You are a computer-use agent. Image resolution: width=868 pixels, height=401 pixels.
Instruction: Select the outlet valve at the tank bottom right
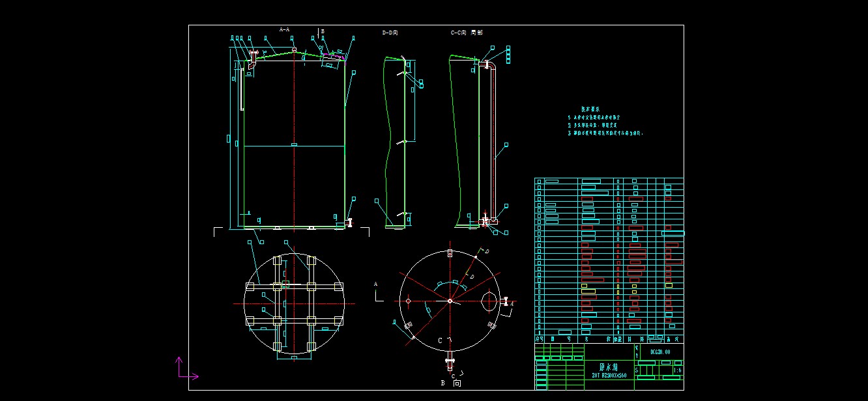349,223
